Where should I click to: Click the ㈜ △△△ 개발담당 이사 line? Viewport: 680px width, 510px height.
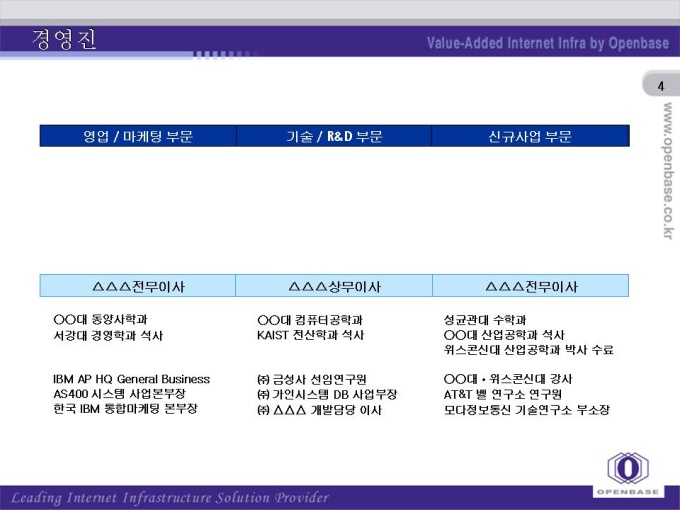click(x=319, y=410)
